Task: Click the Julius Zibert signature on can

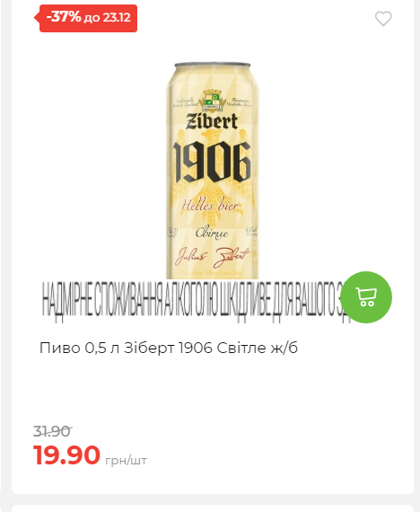Action: [x=212, y=256]
